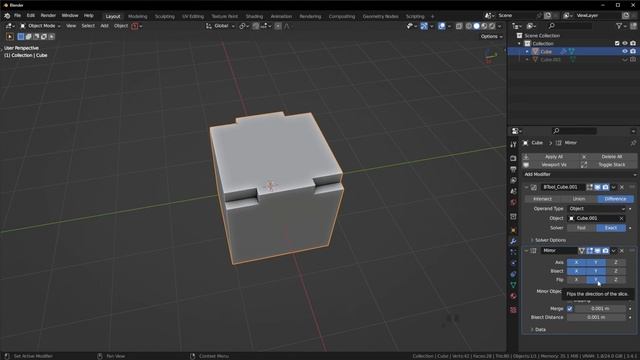Viewport: 640px width, 360px height.
Task: Choose the Fast solver option
Action: (581, 228)
